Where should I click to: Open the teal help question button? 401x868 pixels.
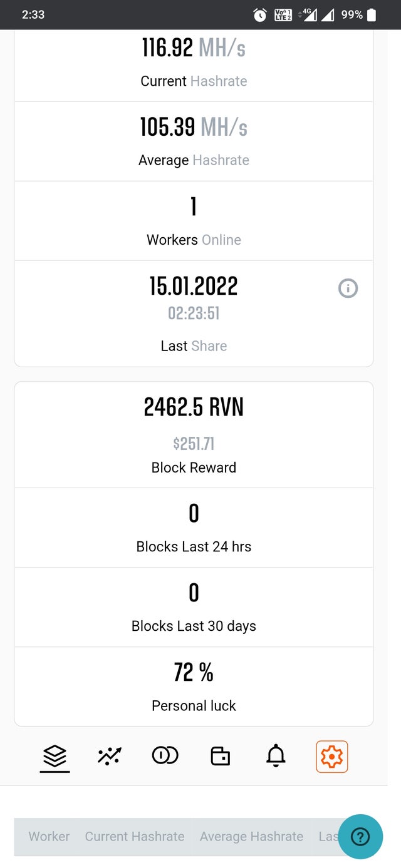[x=360, y=837]
